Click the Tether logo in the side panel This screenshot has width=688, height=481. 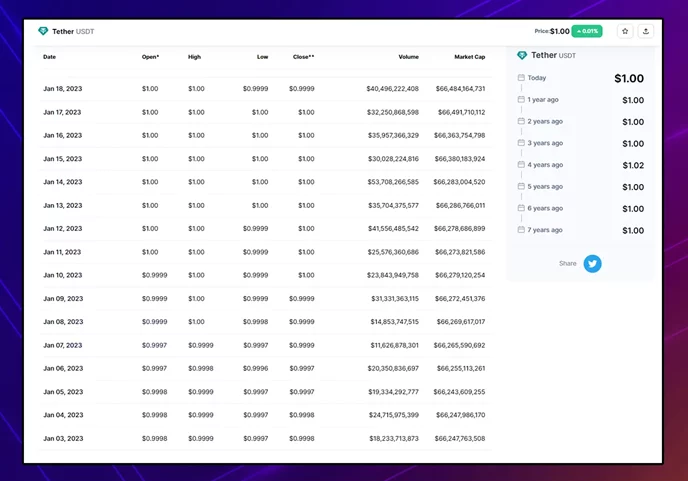522,55
